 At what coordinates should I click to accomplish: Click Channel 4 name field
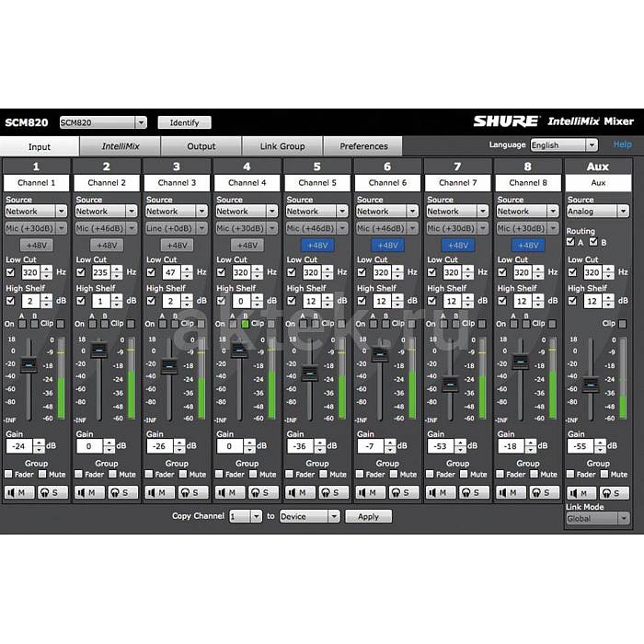(247, 183)
